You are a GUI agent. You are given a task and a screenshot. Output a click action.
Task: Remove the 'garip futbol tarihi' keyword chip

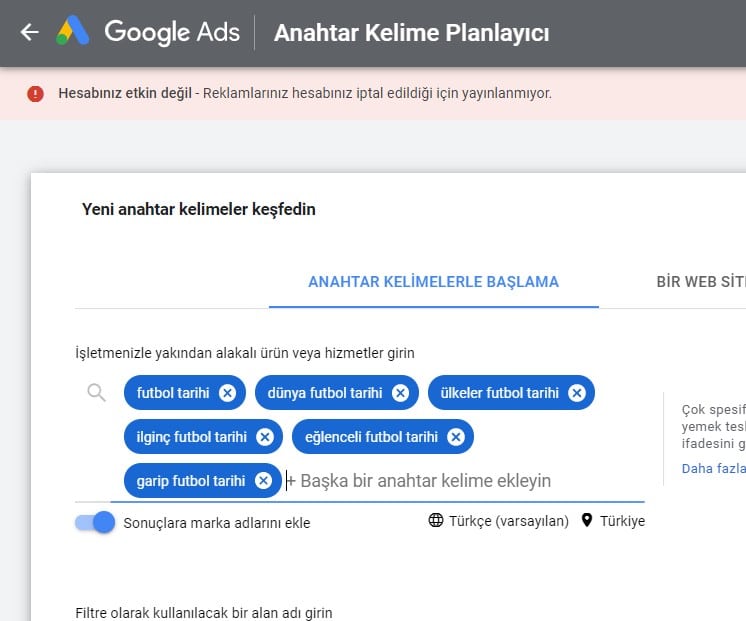pyautogui.click(x=263, y=481)
